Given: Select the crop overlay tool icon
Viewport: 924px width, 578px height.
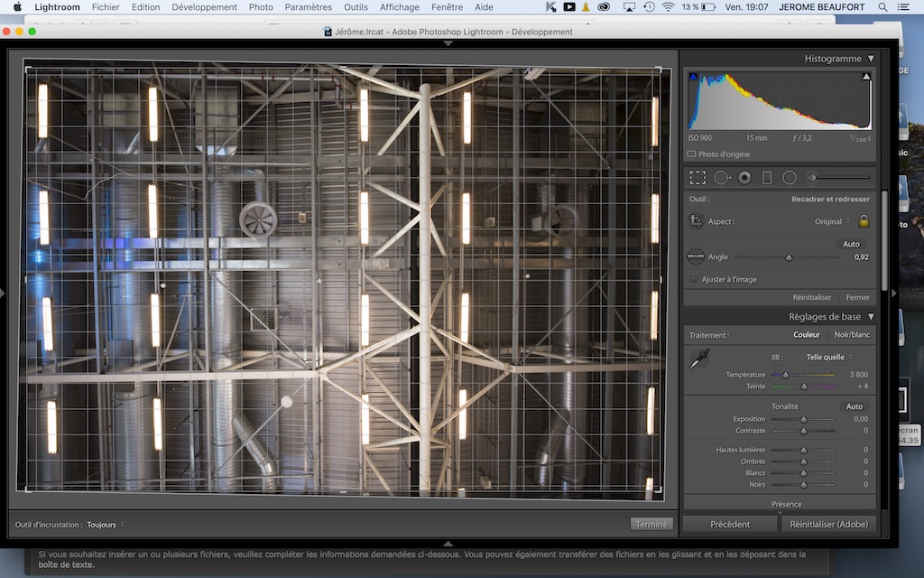Looking at the screenshot, I should point(697,178).
